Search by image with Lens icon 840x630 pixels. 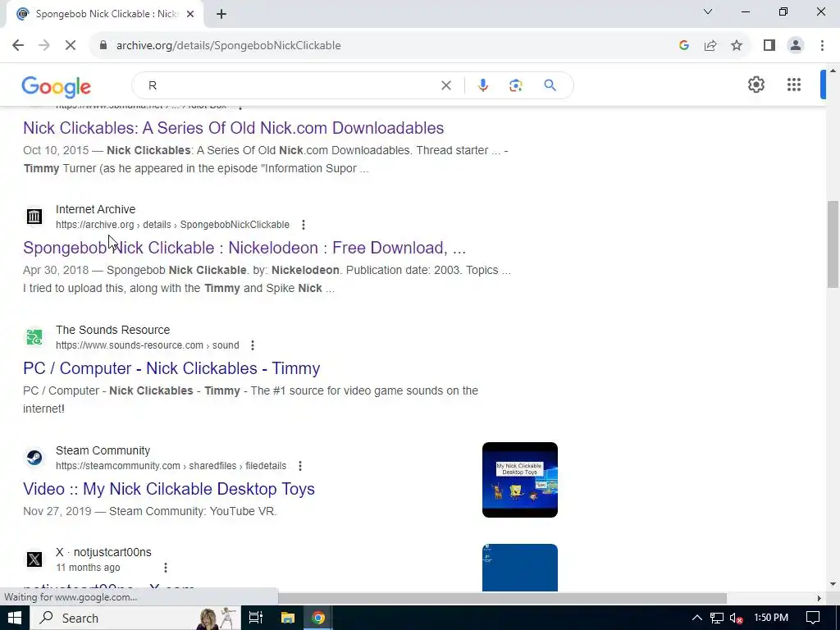coord(515,85)
